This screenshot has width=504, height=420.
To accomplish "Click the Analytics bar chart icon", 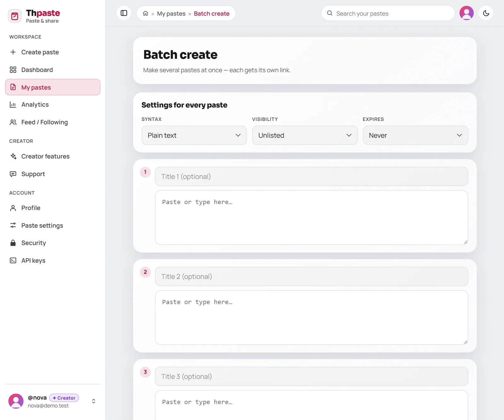I will [13, 105].
